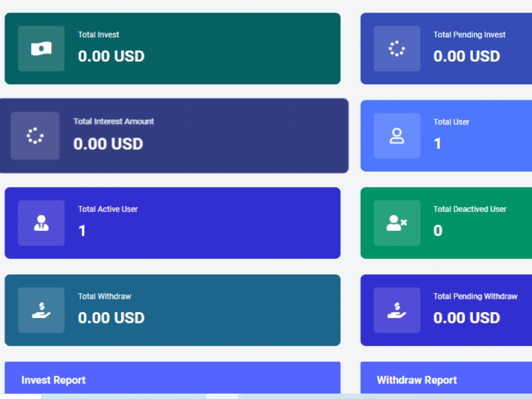The width and height of the screenshot is (532, 399).
Task: Click the user outline icon on Total User card
Action: click(397, 136)
